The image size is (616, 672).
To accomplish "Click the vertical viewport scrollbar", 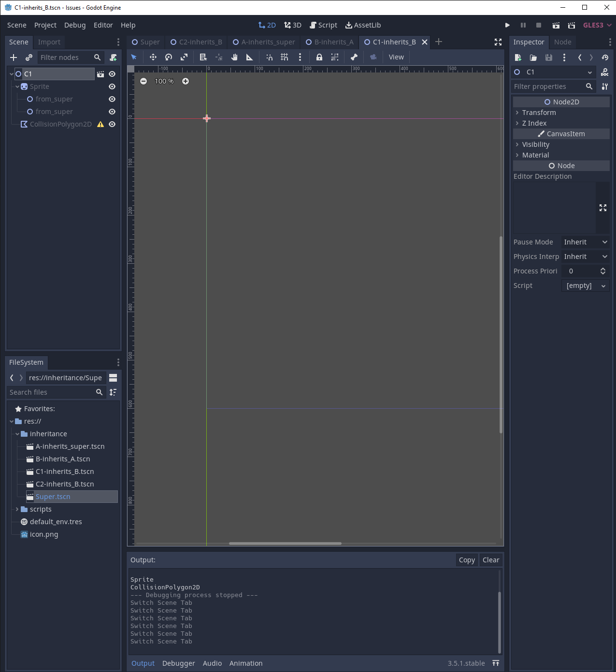I will pos(501,334).
